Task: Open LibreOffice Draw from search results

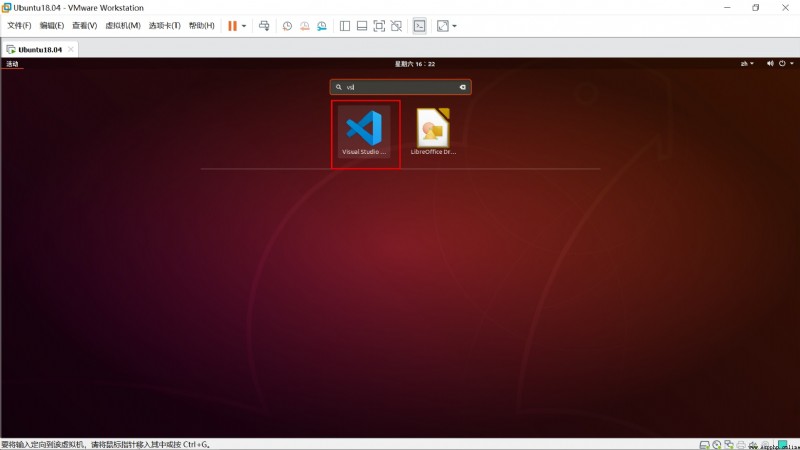Action: tap(433, 132)
